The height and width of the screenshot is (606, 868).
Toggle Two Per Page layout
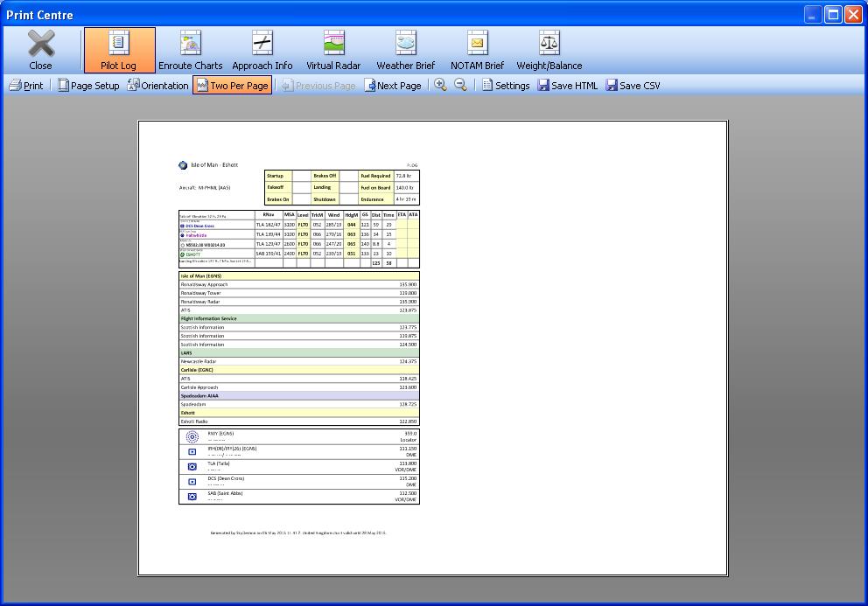pyautogui.click(x=232, y=86)
